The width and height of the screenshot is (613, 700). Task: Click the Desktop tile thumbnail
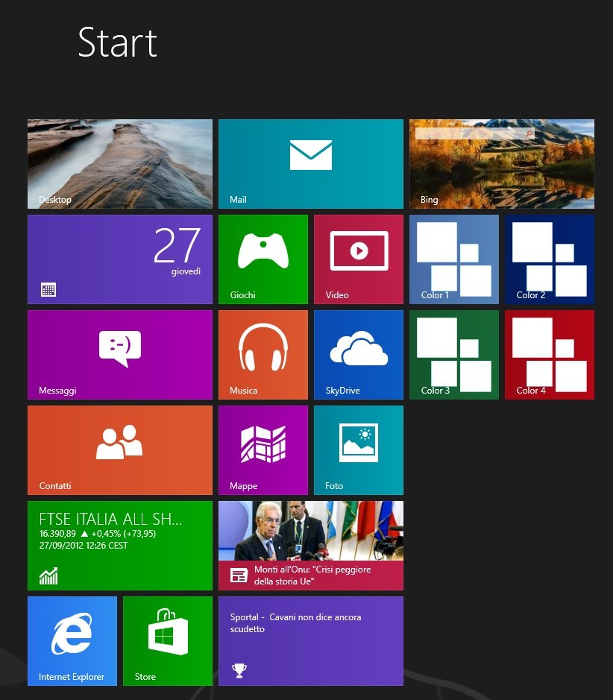(x=119, y=164)
